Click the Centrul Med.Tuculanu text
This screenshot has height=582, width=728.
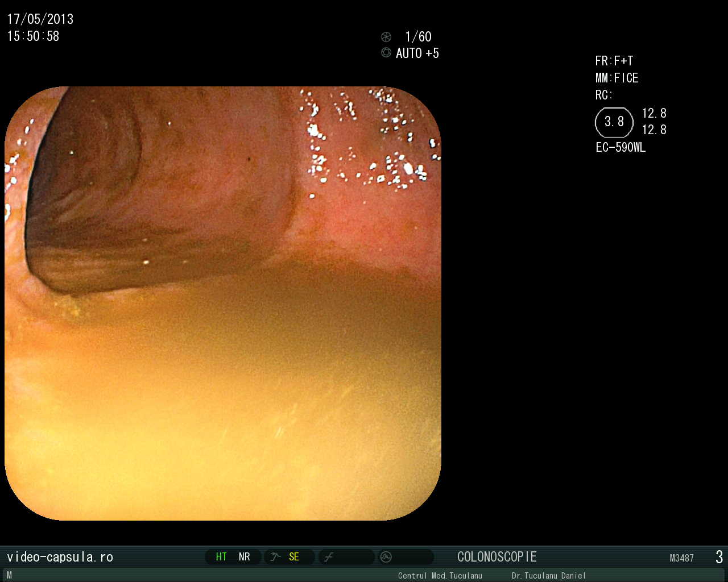(x=440, y=576)
